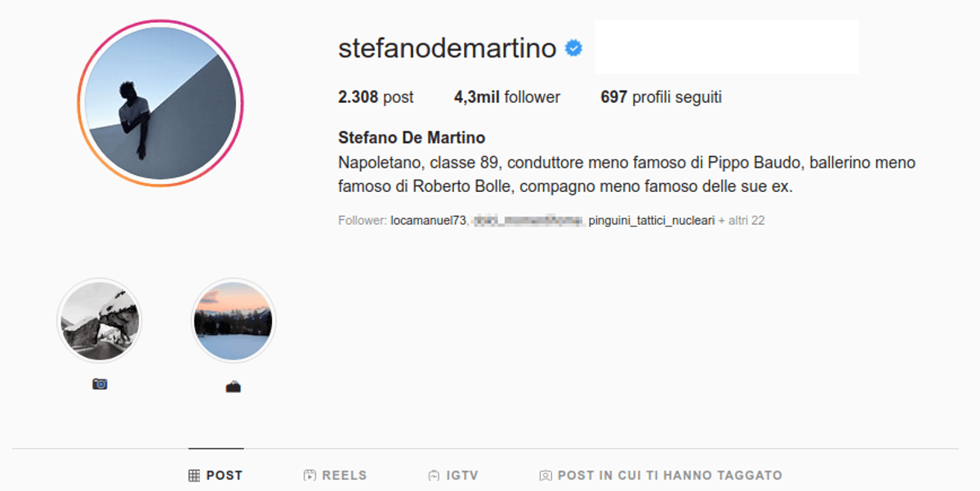Viewport: 980px width, 491px height.
Task: Open the 697 profili seguiti list
Action: click(x=661, y=97)
